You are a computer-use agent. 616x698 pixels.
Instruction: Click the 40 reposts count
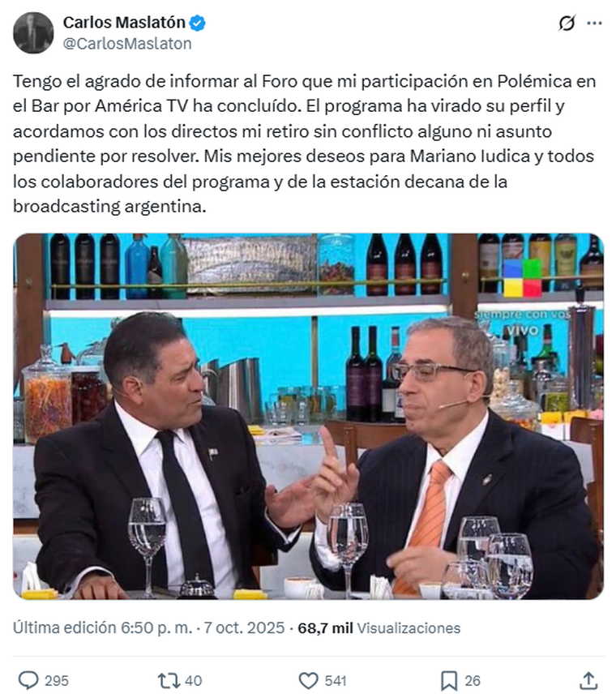(193, 681)
